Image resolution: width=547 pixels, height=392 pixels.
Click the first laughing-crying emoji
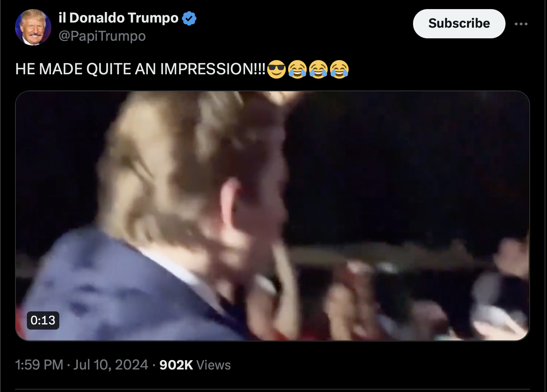297,69
